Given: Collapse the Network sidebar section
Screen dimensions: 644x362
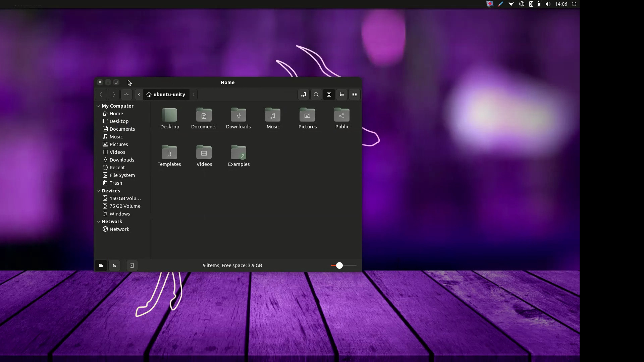Looking at the screenshot, I should pyautogui.click(x=98, y=222).
